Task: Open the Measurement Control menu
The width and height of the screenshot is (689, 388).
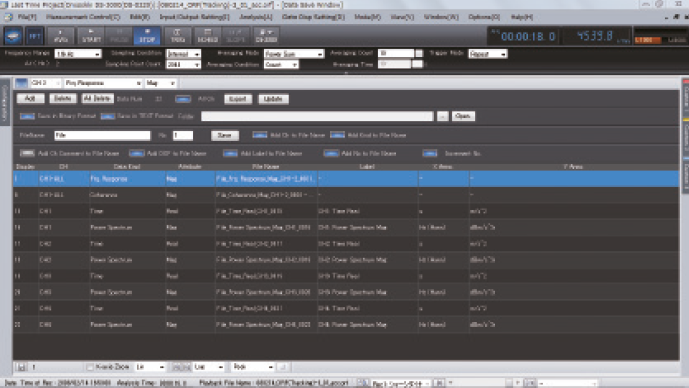Action: pos(83,17)
